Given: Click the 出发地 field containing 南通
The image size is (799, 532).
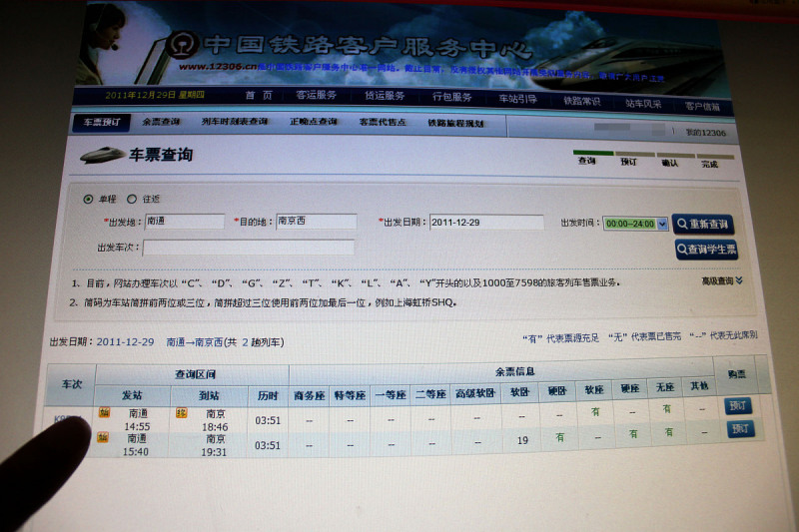Looking at the screenshot, I should (x=185, y=222).
